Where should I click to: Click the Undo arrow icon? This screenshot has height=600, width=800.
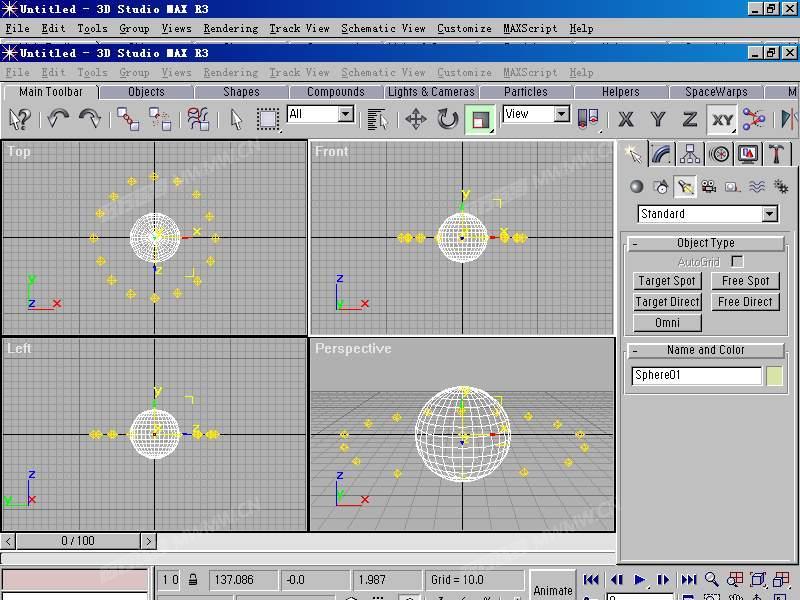coord(58,119)
